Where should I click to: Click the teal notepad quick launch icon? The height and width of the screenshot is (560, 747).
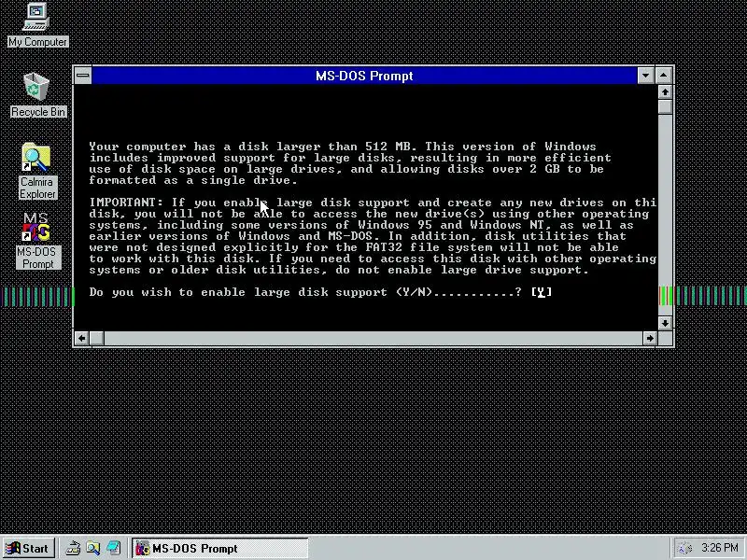click(x=113, y=549)
